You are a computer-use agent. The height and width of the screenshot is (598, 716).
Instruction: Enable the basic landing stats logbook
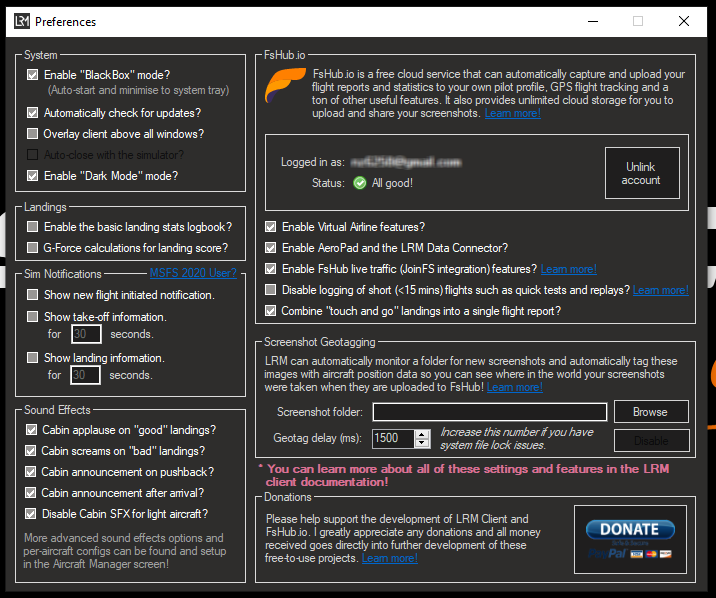pos(32,226)
